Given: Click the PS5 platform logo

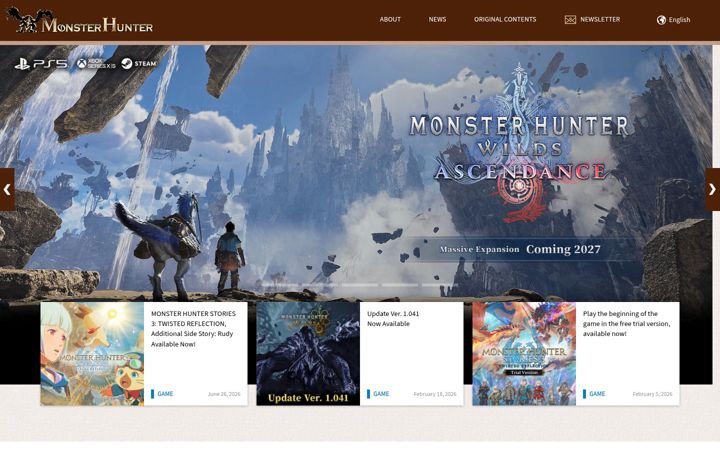Looking at the screenshot, I should (41, 64).
